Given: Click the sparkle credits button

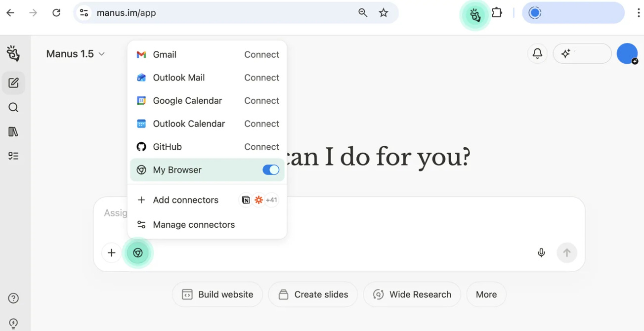Looking at the screenshot, I should tap(582, 53).
